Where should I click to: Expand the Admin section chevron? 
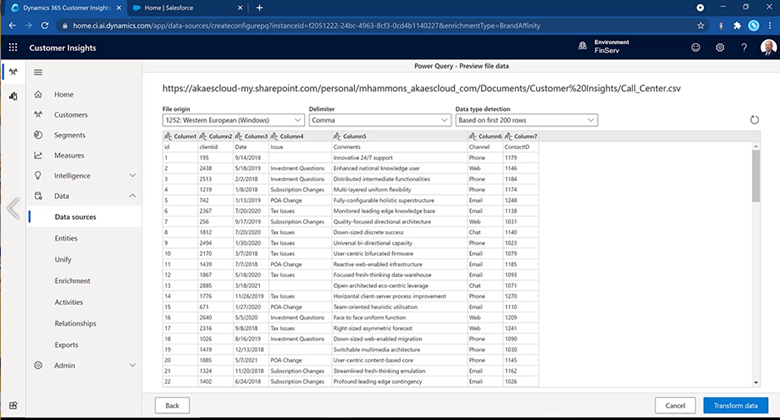(132, 365)
